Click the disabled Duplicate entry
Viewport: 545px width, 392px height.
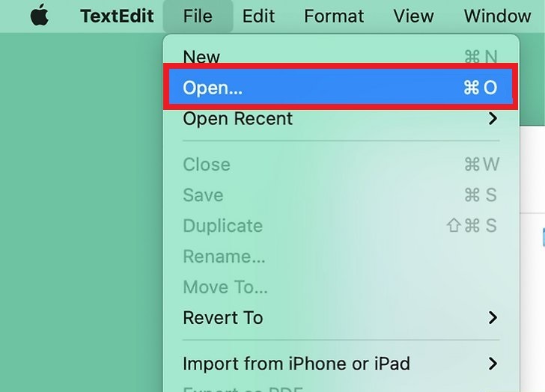[x=223, y=226]
